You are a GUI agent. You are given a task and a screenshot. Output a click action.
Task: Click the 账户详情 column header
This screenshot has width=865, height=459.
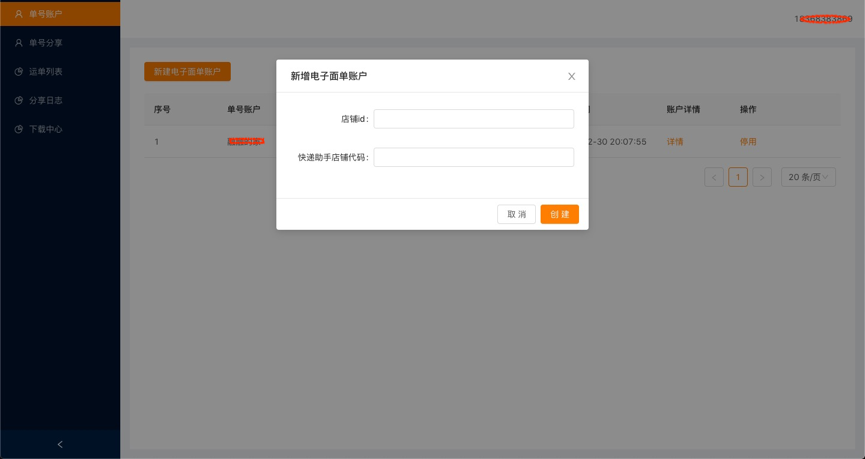[683, 109]
